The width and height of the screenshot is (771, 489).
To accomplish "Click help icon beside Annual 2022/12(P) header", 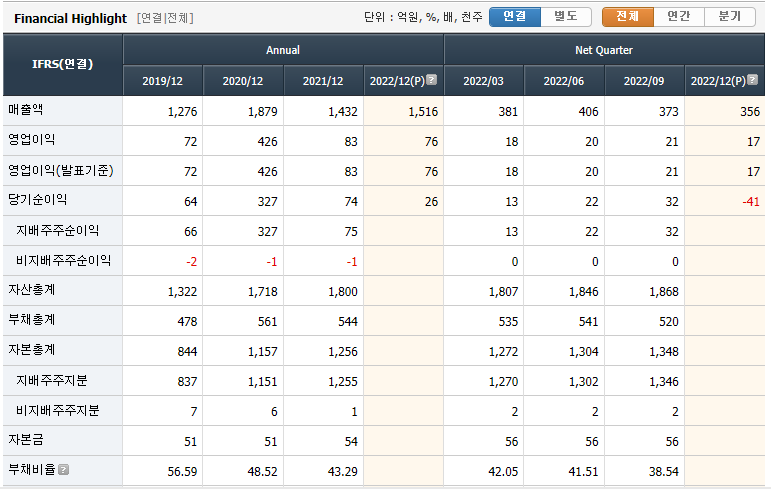I will tap(431, 80).
